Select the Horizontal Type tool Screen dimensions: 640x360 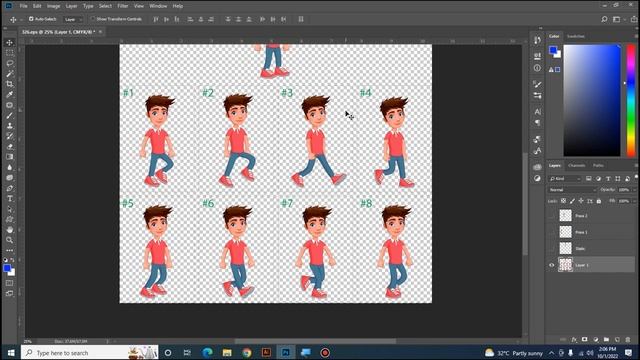[x=9, y=199]
